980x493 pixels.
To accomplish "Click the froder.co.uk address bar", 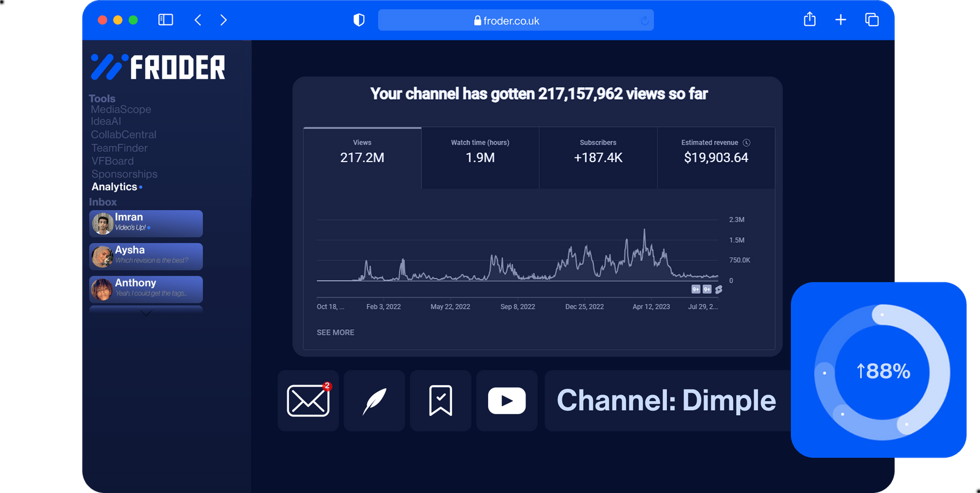I will (x=515, y=20).
